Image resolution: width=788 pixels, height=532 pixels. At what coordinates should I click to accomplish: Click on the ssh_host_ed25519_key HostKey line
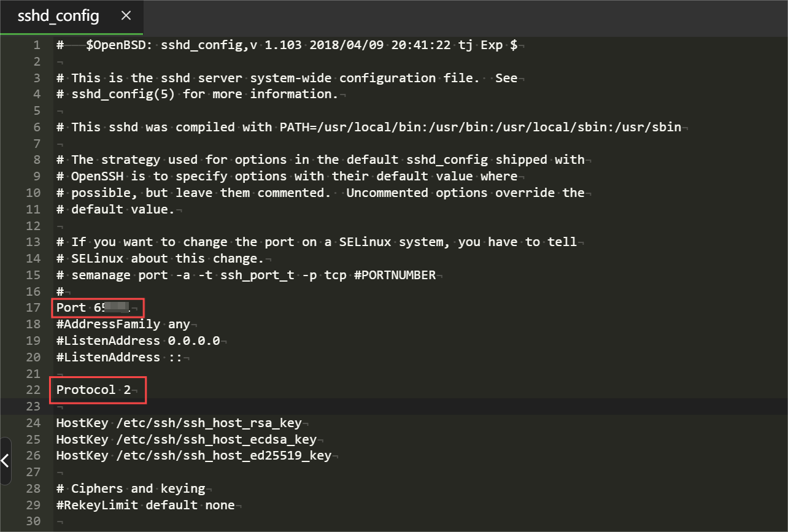[193, 455]
